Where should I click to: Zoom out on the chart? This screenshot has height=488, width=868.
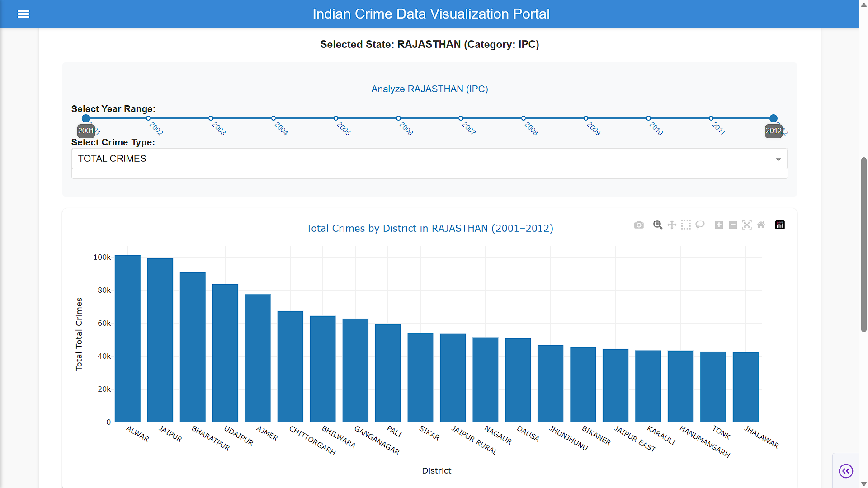733,225
